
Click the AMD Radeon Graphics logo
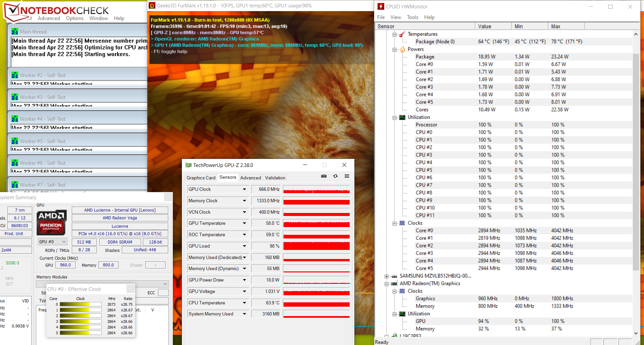(51, 222)
